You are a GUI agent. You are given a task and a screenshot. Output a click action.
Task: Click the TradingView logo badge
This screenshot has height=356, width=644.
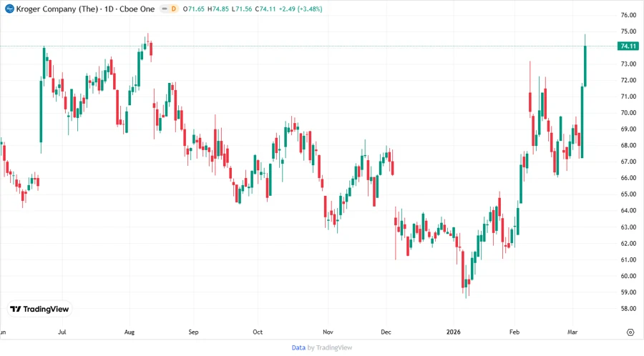tap(39, 310)
